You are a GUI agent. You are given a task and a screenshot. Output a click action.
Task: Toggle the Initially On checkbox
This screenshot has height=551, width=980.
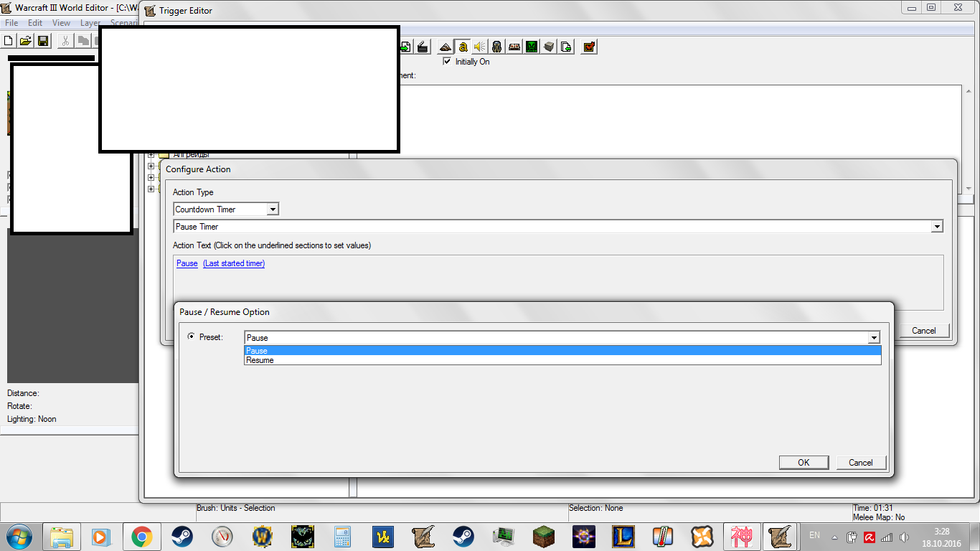tap(448, 62)
